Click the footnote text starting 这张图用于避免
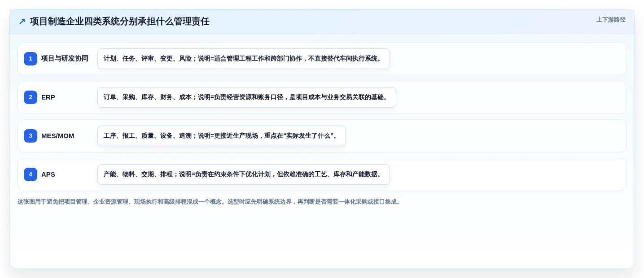The height and width of the screenshot is (278, 644). [x=210, y=202]
